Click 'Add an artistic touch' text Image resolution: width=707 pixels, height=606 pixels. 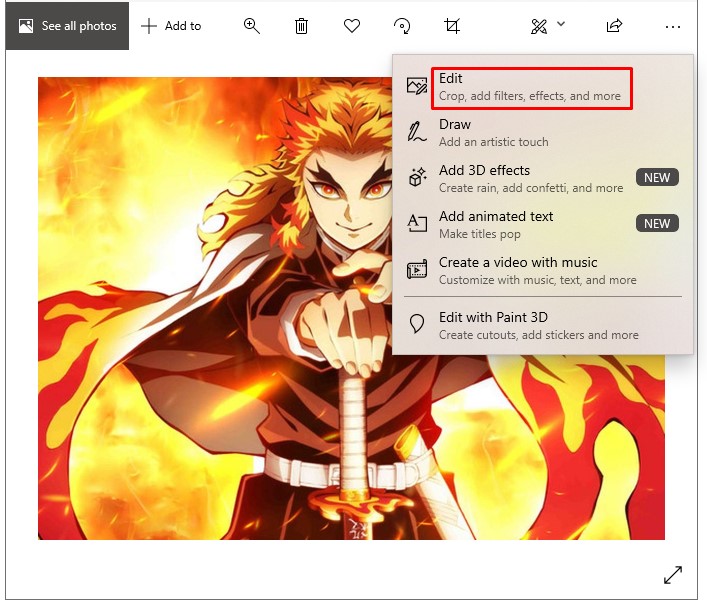point(494,142)
